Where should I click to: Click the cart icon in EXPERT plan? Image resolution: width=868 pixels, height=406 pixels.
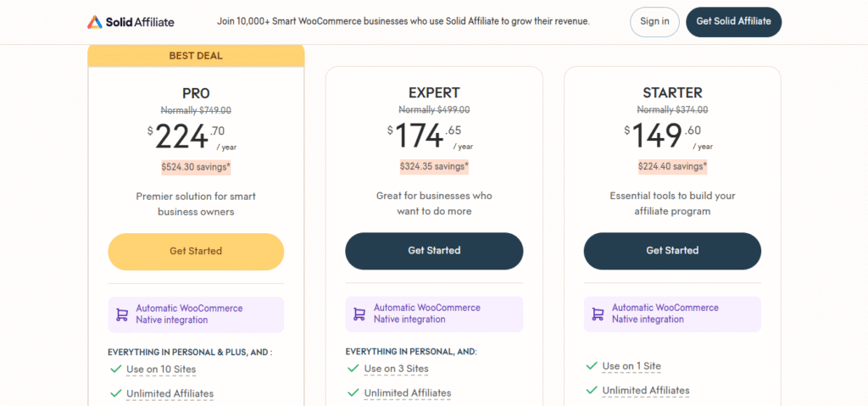(359, 314)
